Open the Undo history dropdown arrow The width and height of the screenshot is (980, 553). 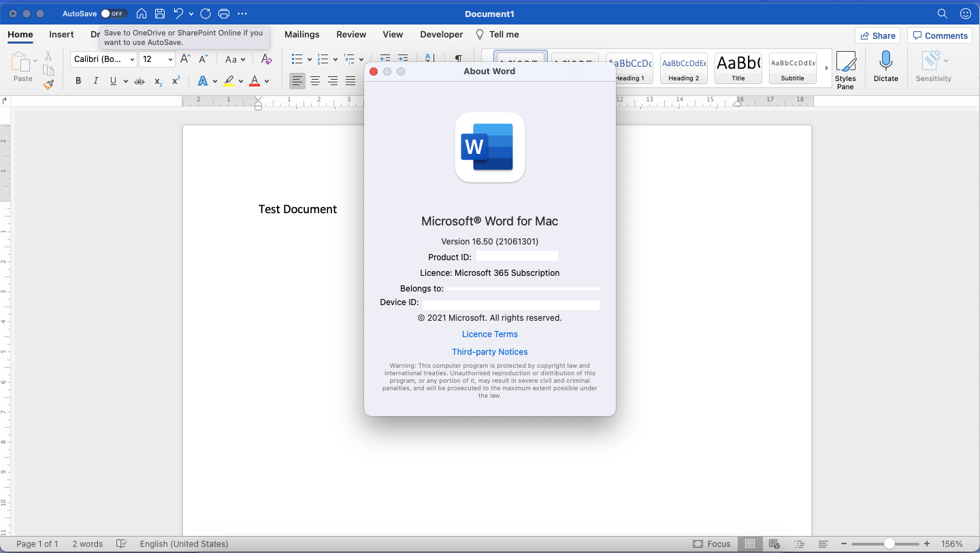(x=191, y=14)
